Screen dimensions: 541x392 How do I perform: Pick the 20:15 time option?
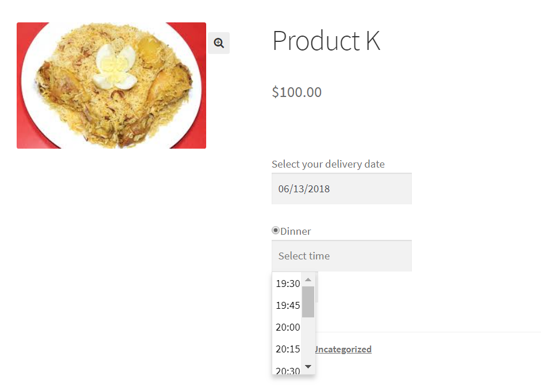287,349
